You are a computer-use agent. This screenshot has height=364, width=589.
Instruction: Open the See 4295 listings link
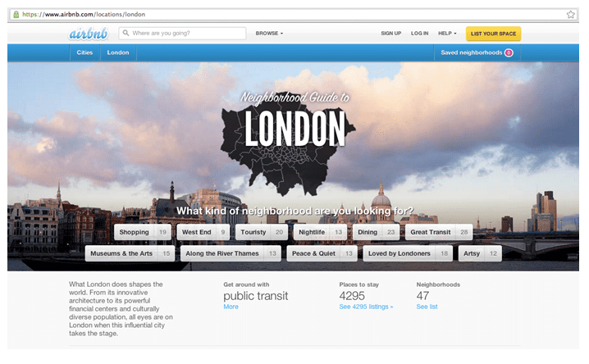click(x=366, y=307)
